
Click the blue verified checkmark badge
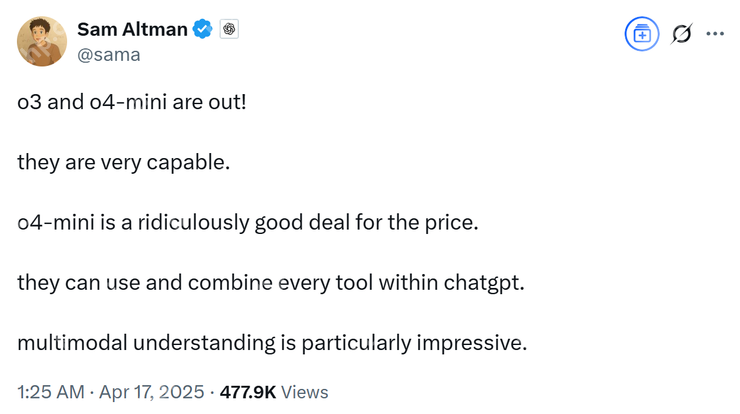(203, 30)
